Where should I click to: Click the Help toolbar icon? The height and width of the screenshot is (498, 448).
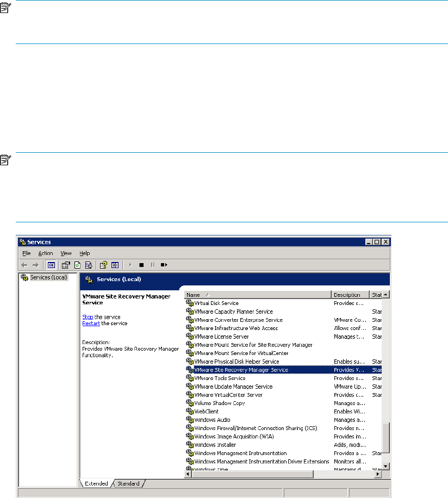pyautogui.click(x=102, y=265)
